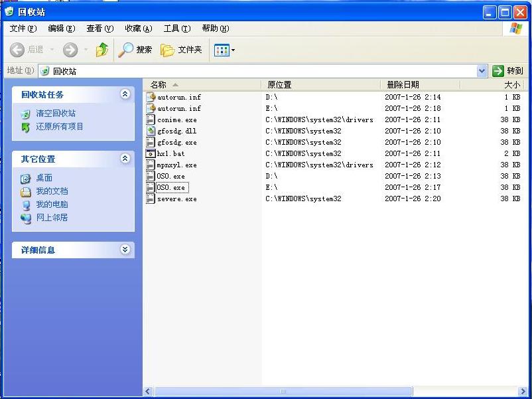The width and height of the screenshot is (532, 399).
Task: Click the Views grid icon
Action: tap(222, 50)
